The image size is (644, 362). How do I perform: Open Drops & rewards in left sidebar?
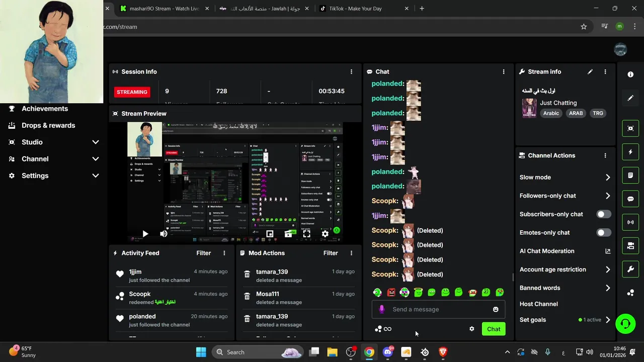click(48, 126)
